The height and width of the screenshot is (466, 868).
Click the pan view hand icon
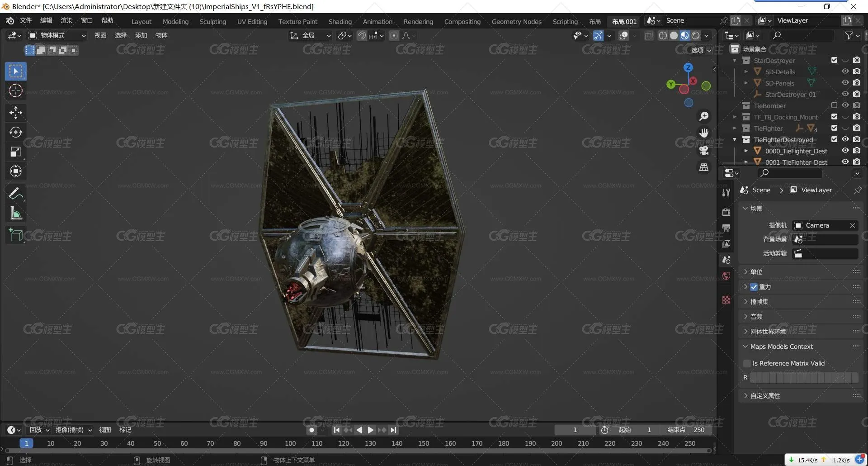point(704,133)
